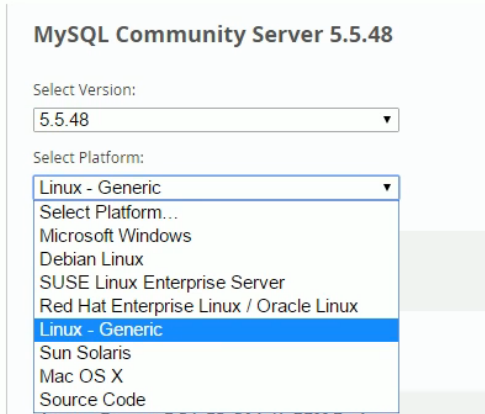This screenshot has height=414, width=485.
Task: Select the highlighted Linux - Generic option
Action: tap(216, 330)
